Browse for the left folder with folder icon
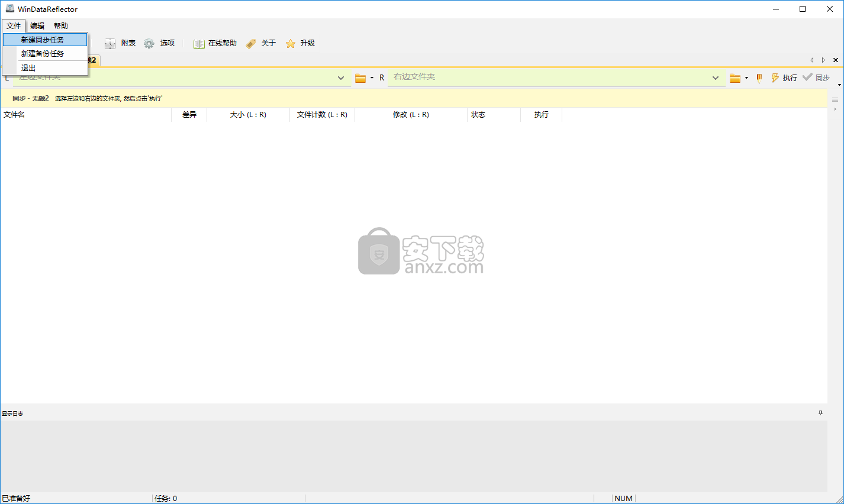Viewport: 844px width, 504px height. click(x=360, y=78)
